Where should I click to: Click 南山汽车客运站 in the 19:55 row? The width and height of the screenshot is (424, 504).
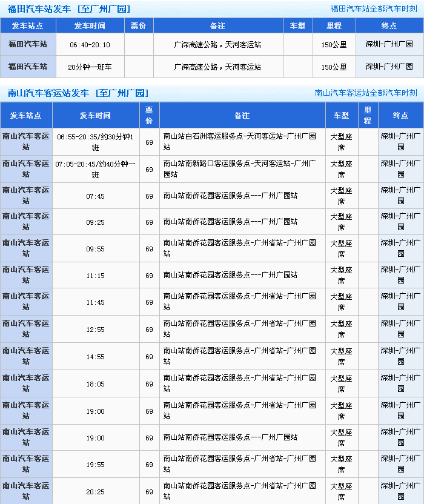click(x=26, y=464)
